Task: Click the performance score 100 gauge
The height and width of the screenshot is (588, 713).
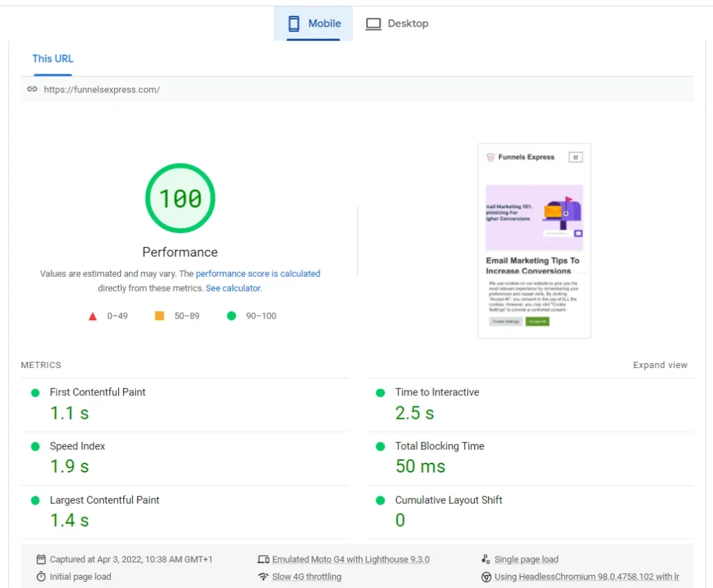Action: tap(180, 198)
